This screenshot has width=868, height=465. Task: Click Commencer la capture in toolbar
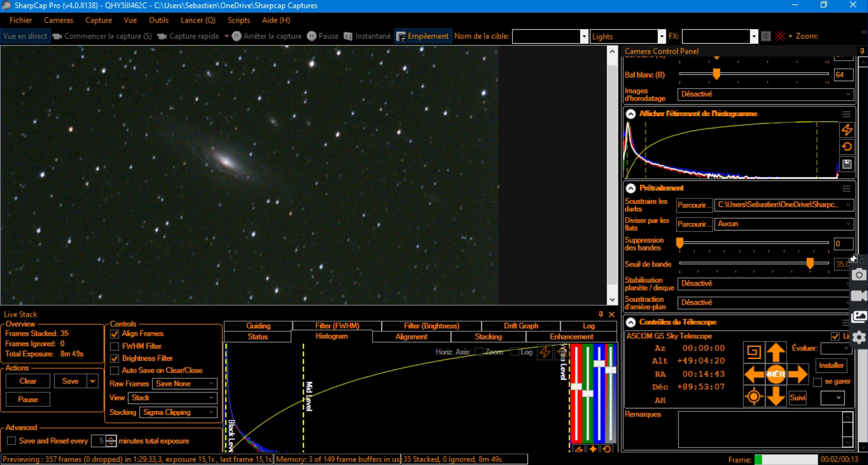(102, 36)
